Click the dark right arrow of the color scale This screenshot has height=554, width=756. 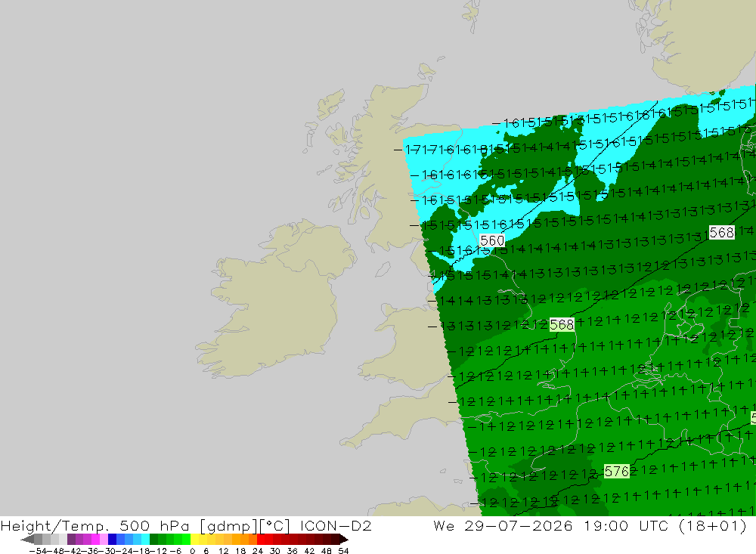[x=344, y=540]
